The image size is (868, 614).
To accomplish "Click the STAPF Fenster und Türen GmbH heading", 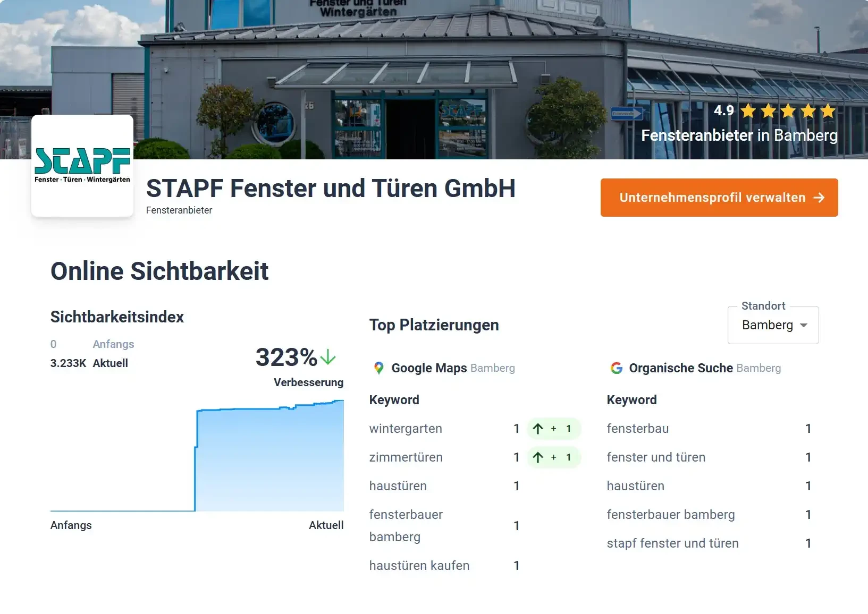I will [331, 189].
